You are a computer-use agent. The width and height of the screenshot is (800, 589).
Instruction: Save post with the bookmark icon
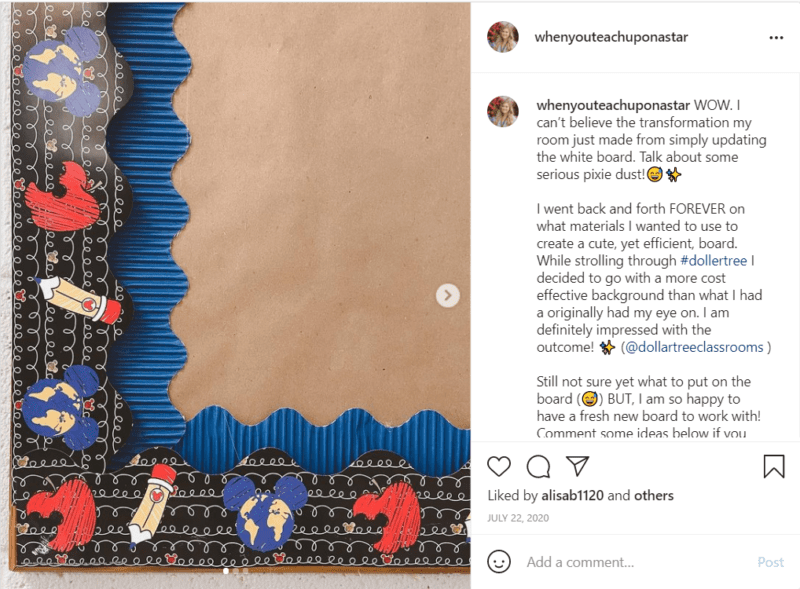[773, 466]
